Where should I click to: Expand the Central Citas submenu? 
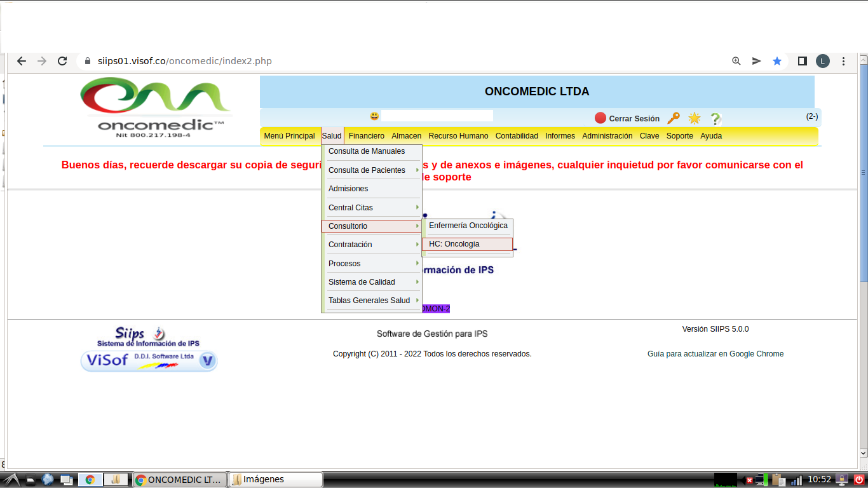click(372, 208)
